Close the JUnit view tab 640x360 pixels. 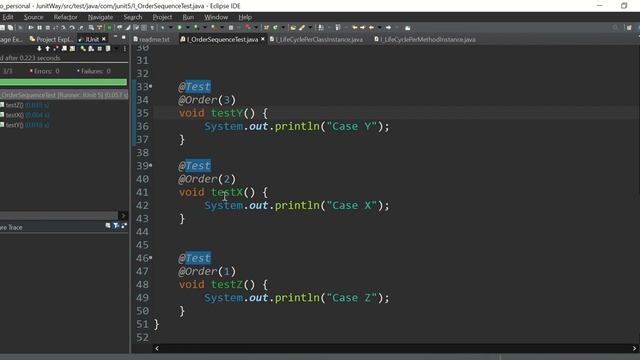(104, 39)
